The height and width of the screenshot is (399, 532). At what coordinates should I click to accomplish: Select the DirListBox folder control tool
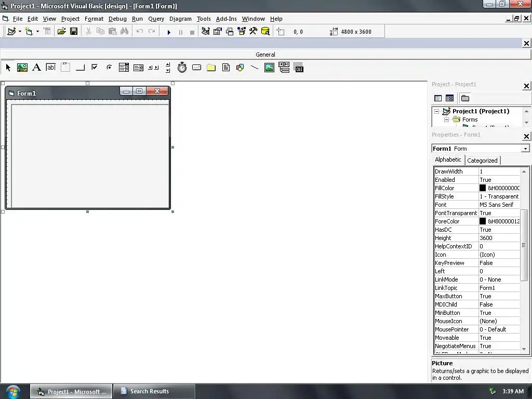[211, 68]
